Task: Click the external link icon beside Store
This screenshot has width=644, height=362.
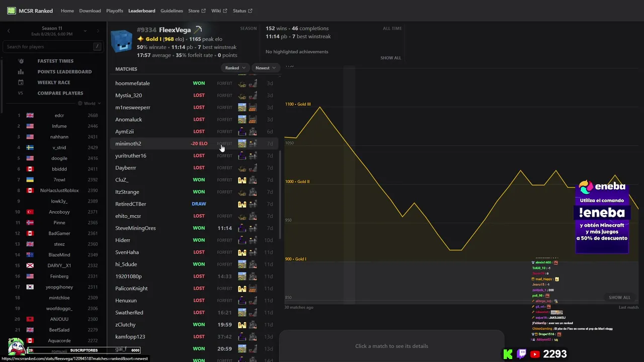Action: 203,11
